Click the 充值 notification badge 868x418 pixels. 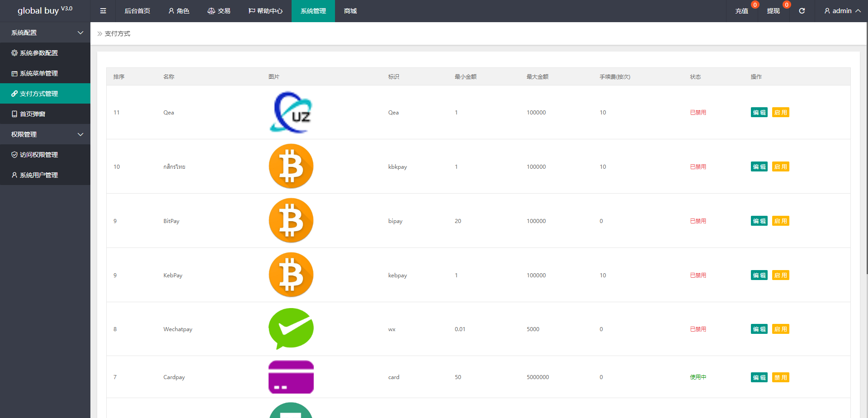[755, 5]
